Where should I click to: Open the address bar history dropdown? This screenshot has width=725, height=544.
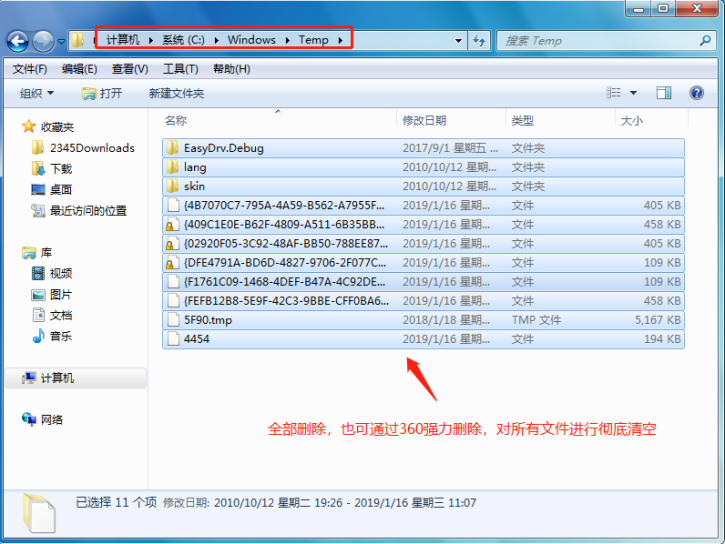pos(458,41)
